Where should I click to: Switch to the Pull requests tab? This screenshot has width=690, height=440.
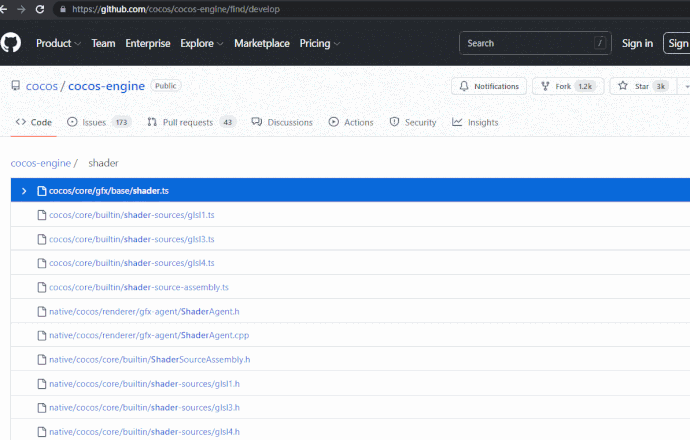click(x=191, y=122)
